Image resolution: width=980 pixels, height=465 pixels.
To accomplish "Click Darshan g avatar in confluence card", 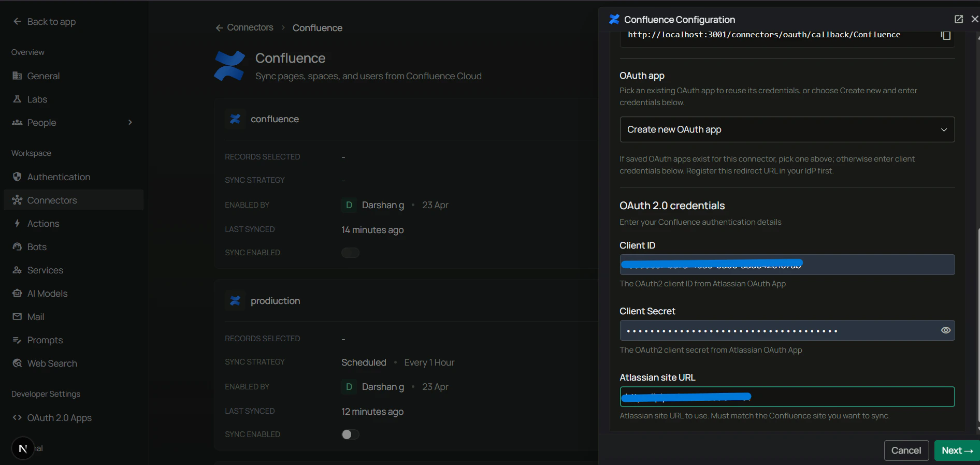I will [x=349, y=205].
